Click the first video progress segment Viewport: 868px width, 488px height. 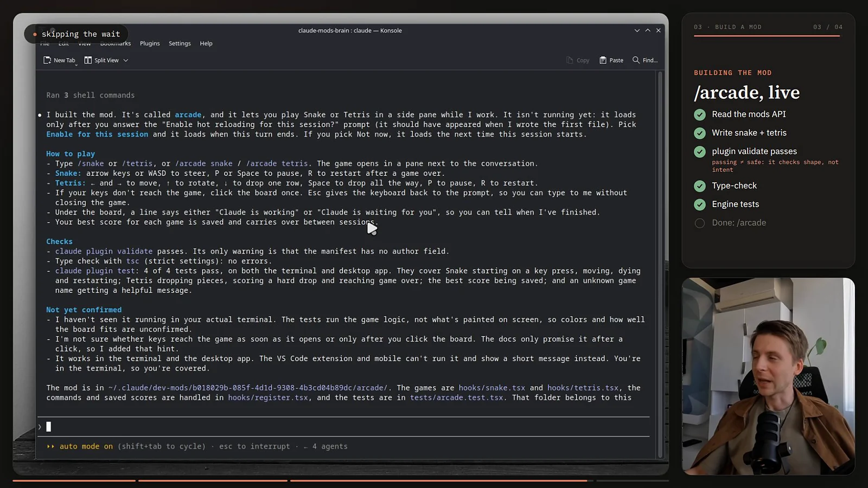74,480
